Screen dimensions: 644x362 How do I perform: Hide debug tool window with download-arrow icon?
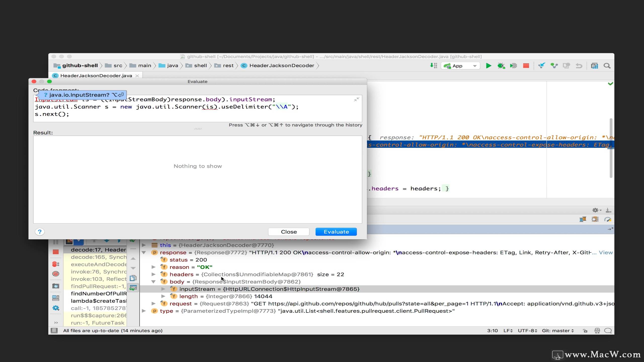coord(609,210)
